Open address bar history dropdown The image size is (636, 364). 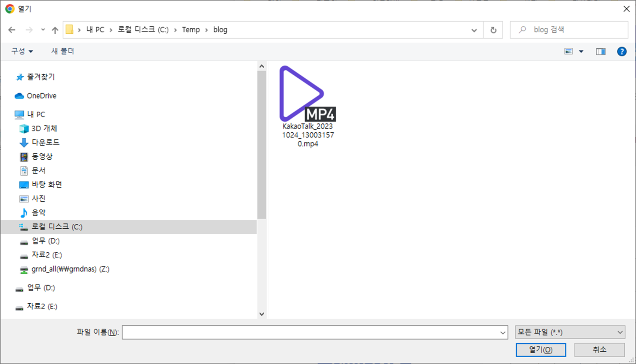point(474,30)
